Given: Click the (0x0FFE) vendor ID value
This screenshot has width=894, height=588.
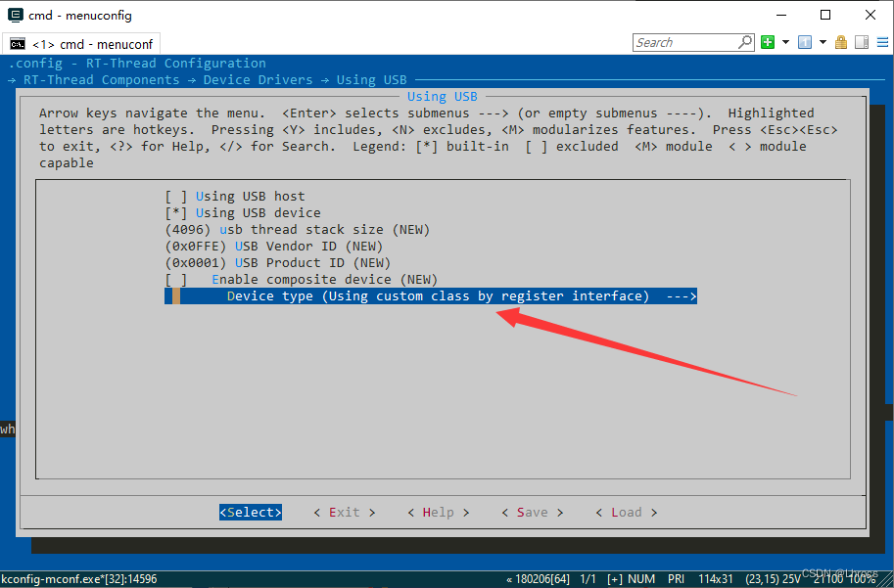Looking at the screenshot, I should [x=196, y=247].
